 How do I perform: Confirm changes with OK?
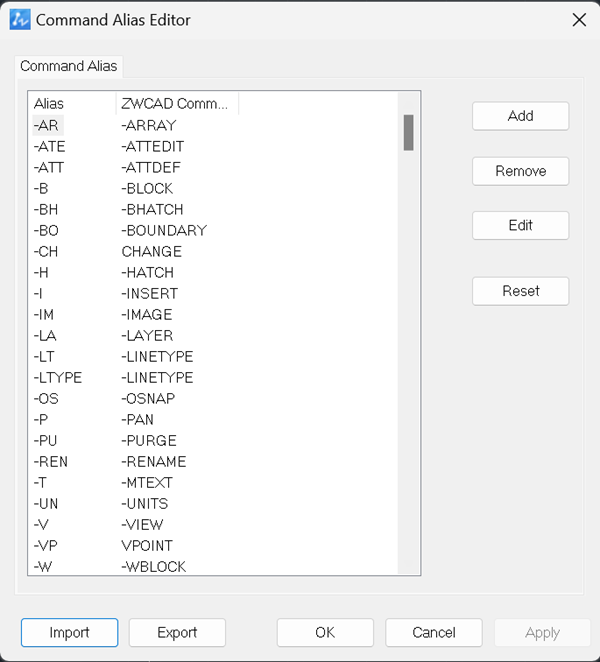(x=325, y=632)
